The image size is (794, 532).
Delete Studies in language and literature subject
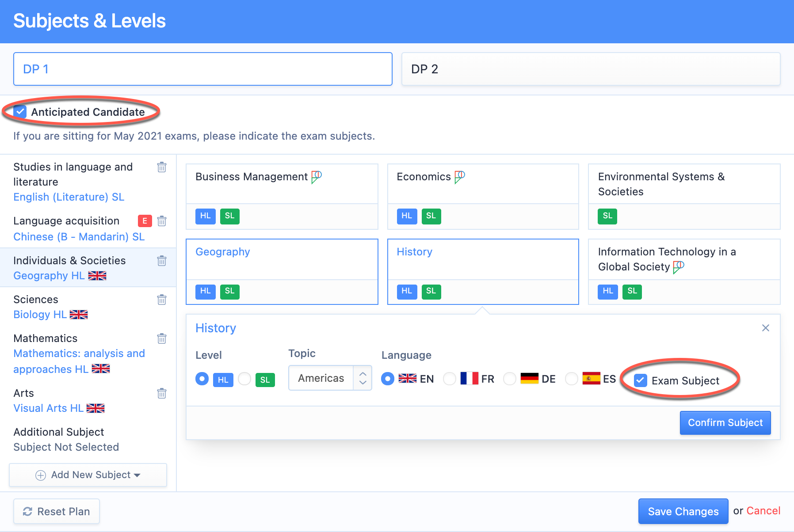(162, 167)
